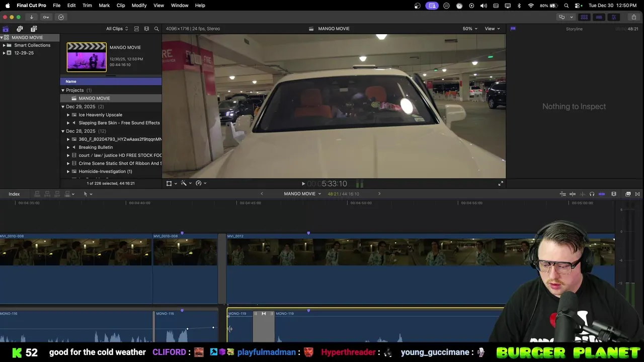The height and width of the screenshot is (362, 644).
Task: Open the Modify menu
Action: [139, 5]
